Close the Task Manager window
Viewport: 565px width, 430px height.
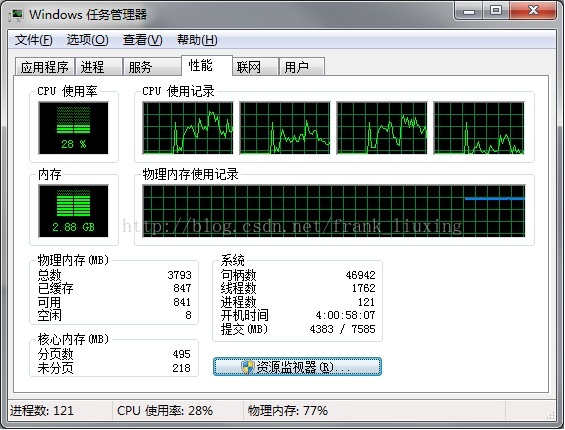point(533,11)
